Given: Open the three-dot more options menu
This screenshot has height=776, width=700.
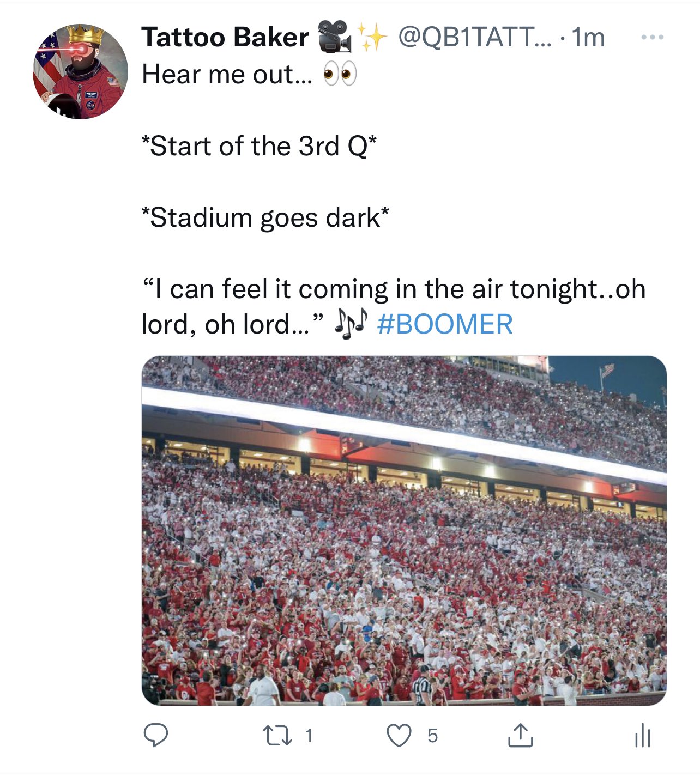Looking at the screenshot, I should [x=652, y=38].
